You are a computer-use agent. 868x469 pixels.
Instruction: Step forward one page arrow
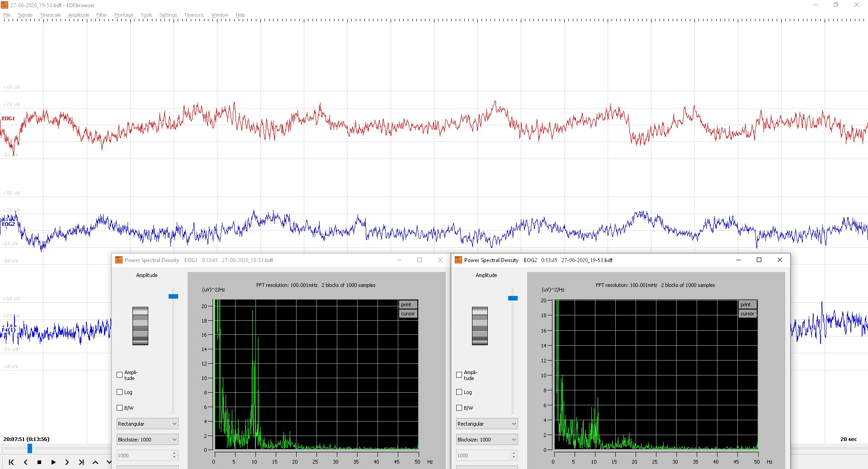pos(67,462)
